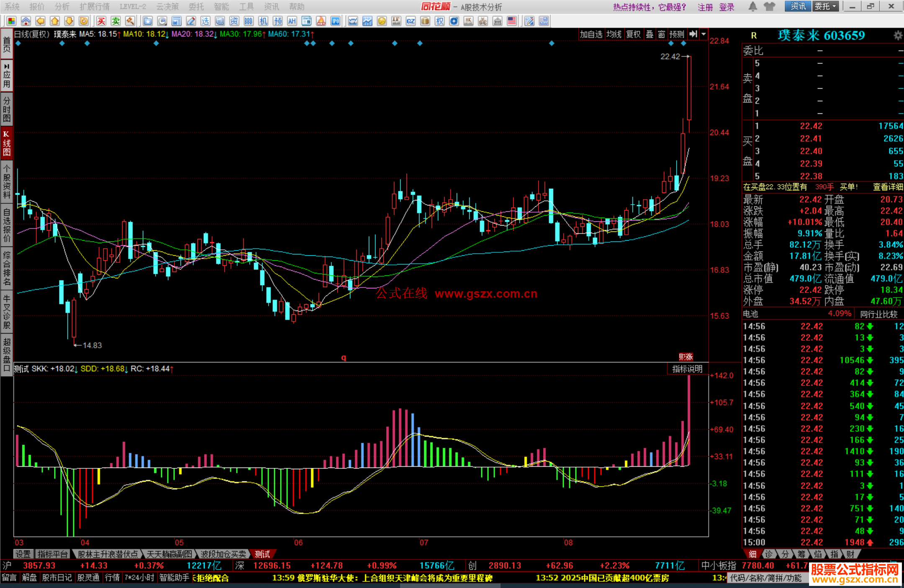
Task: Open the IPO toolbar icon
Action: click(x=335, y=21)
